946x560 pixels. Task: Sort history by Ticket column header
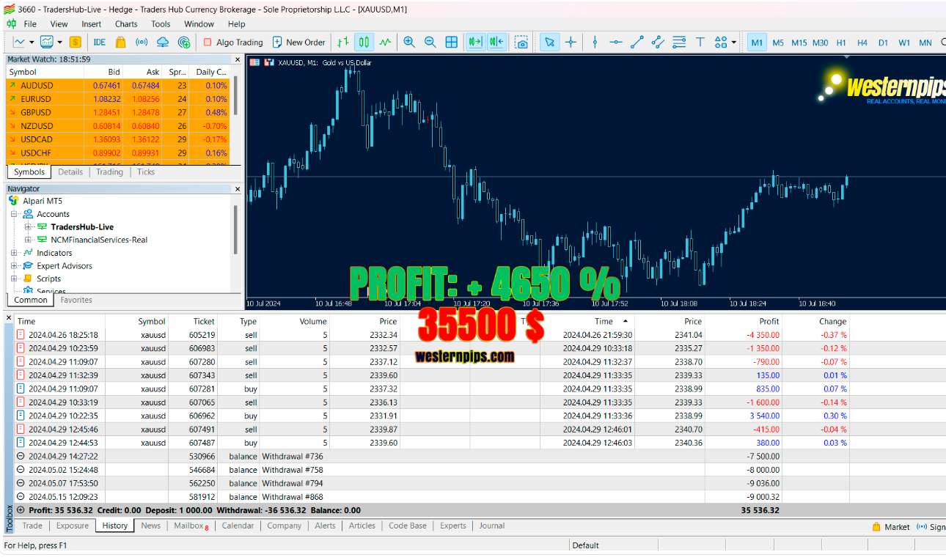pos(204,321)
